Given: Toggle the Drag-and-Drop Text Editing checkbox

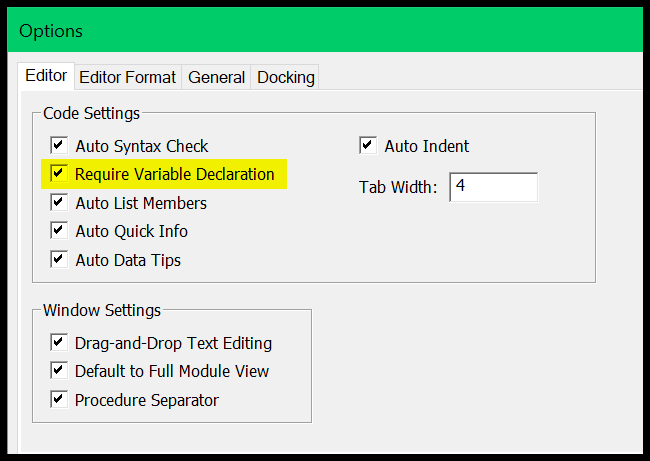Looking at the screenshot, I should (x=59, y=342).
